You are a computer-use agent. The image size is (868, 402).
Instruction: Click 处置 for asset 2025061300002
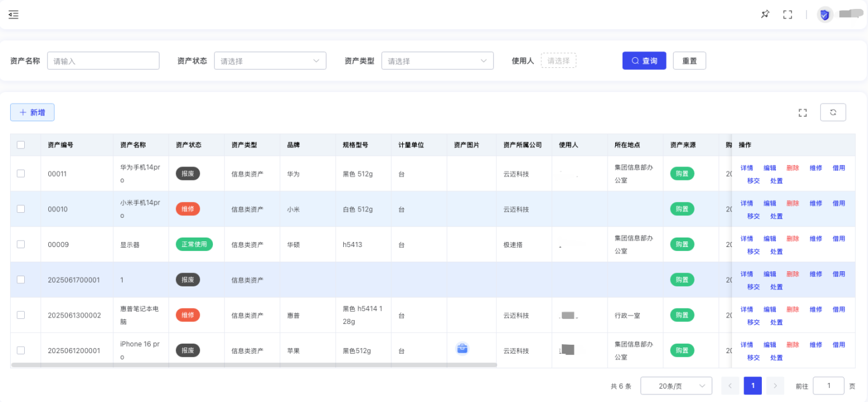(776, 323)
